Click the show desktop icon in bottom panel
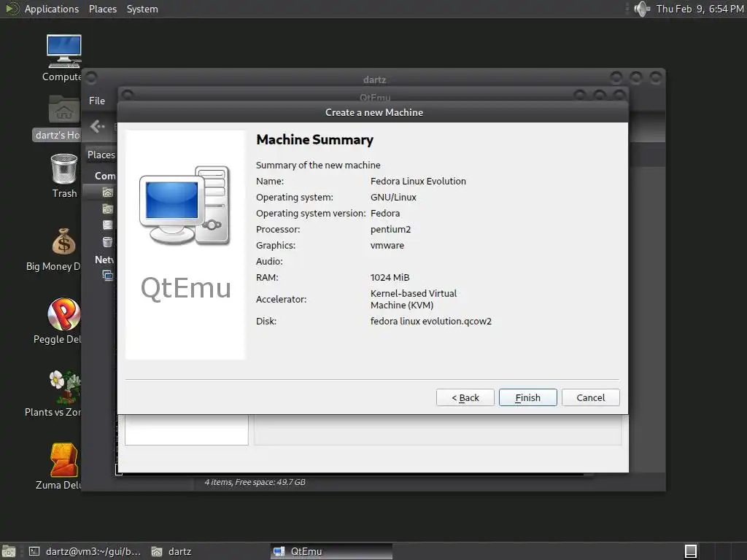747x560 pixels. click(8, 551)
